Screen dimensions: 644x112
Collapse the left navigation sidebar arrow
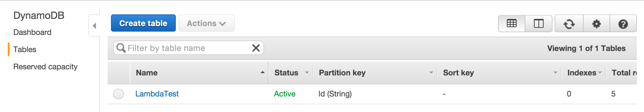[94, 26]
